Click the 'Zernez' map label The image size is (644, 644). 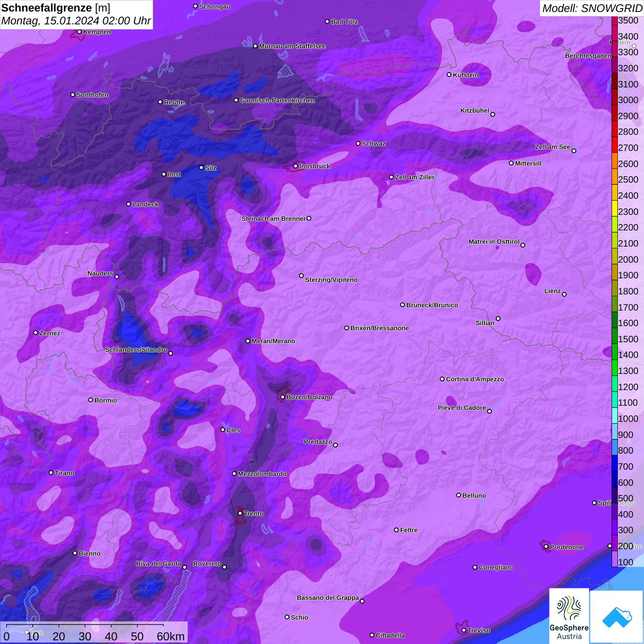pyautogui.click(x=50, y=333)
